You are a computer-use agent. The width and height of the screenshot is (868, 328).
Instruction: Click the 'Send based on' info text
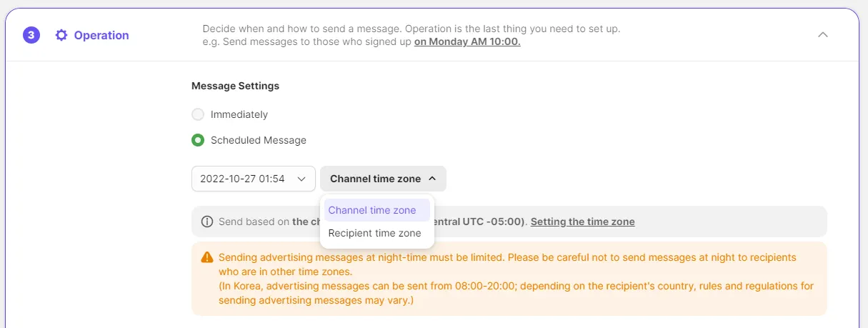tap(254, 222)
